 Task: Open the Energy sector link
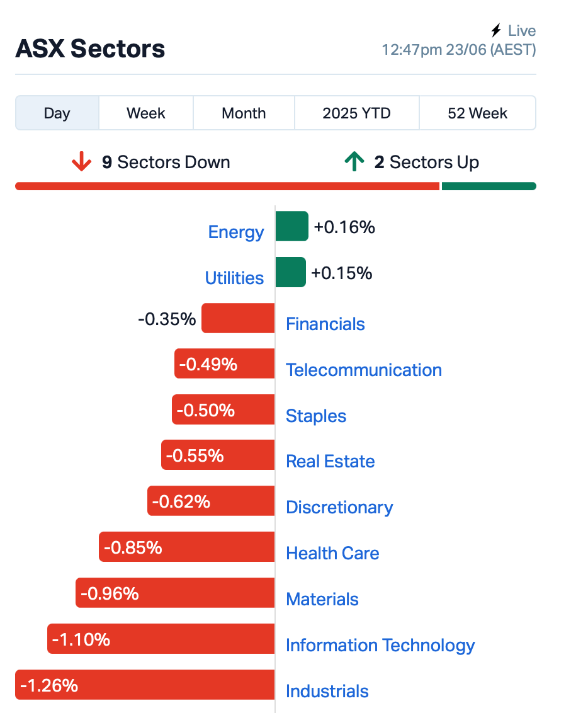(236, 232)
